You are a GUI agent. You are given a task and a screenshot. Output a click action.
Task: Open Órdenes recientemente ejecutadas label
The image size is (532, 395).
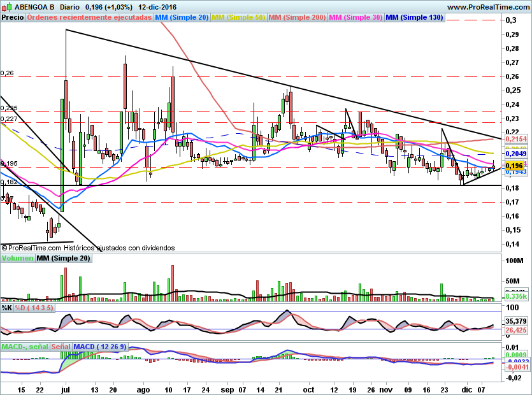[x=90, y=17]
